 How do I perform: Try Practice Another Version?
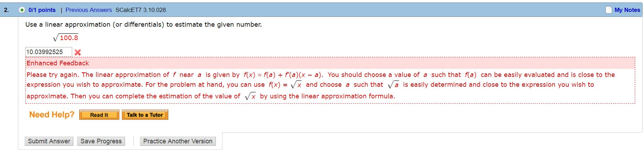[x=178, y=141]
